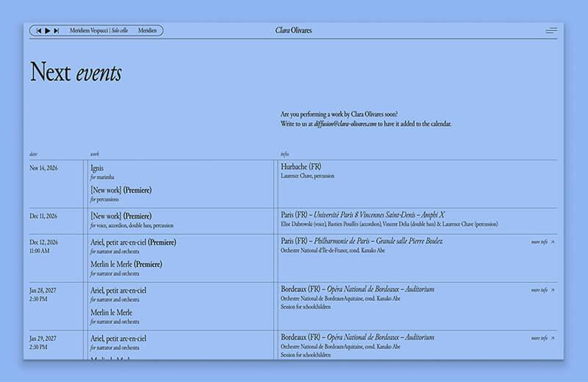Click Merlin le Merle in Jan 28 row
Viewport: 588px width, 382px height.
coord(112,313)
